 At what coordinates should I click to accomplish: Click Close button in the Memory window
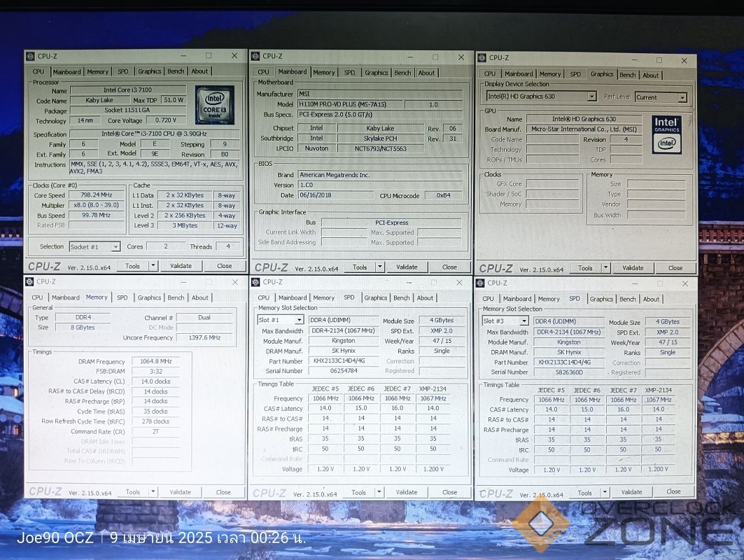(223, 492)
